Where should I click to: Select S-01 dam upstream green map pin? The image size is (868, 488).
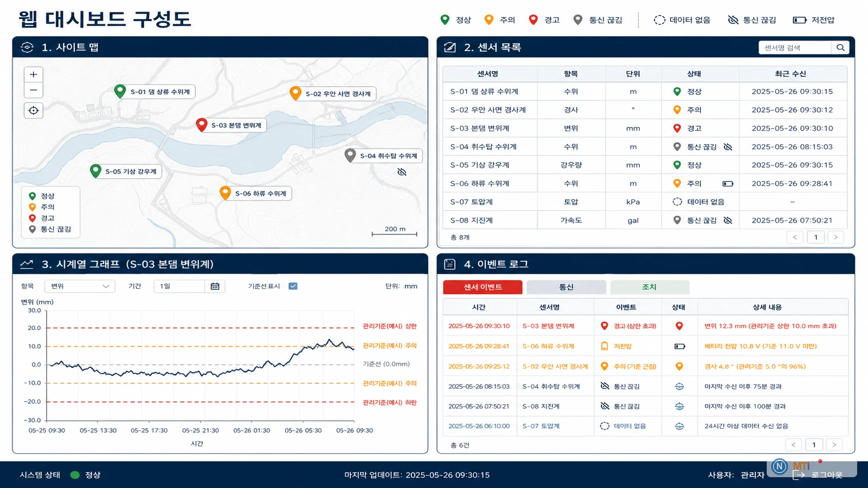120,91
